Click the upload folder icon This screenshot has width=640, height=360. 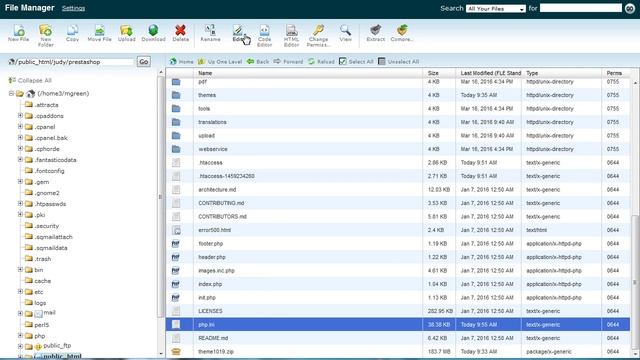point(176,136)
